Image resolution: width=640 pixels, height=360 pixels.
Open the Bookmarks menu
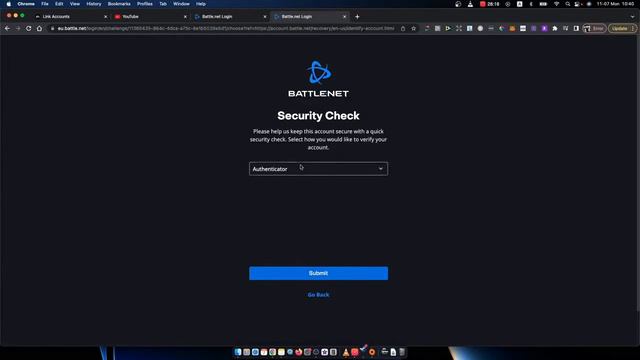point(119,4)
